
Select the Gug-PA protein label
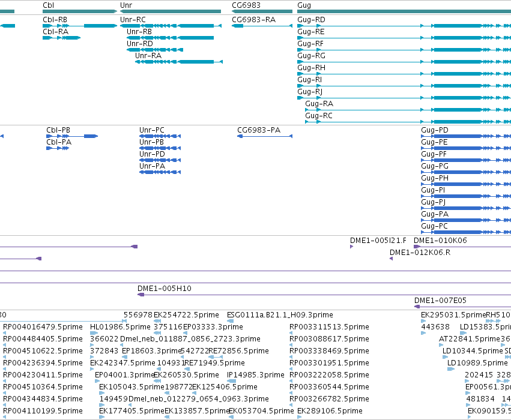435,215
